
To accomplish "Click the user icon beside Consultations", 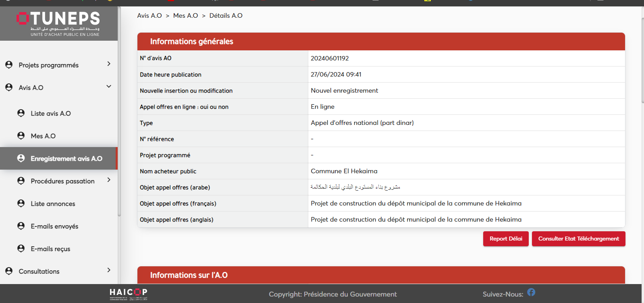I will pyautogui.click(x=9, y=271).
